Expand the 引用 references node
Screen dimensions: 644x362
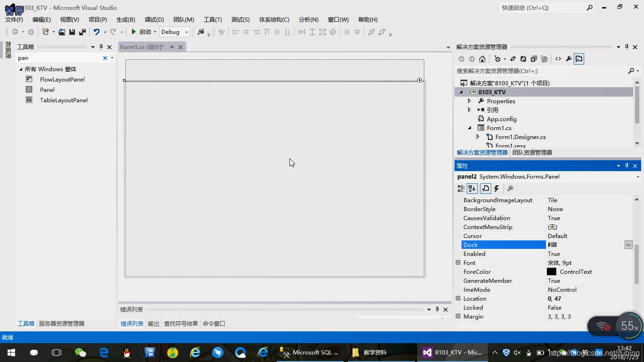[469, 110]
